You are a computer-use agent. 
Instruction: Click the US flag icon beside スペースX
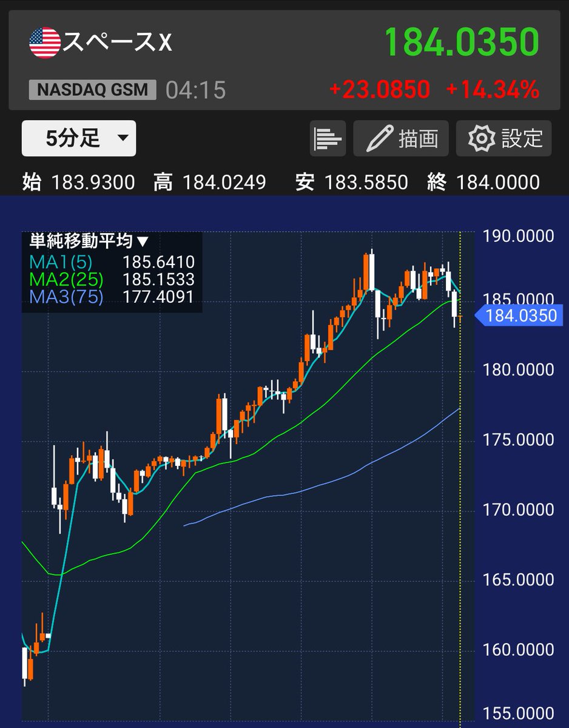pyautogui.click(x=45, y=43)
